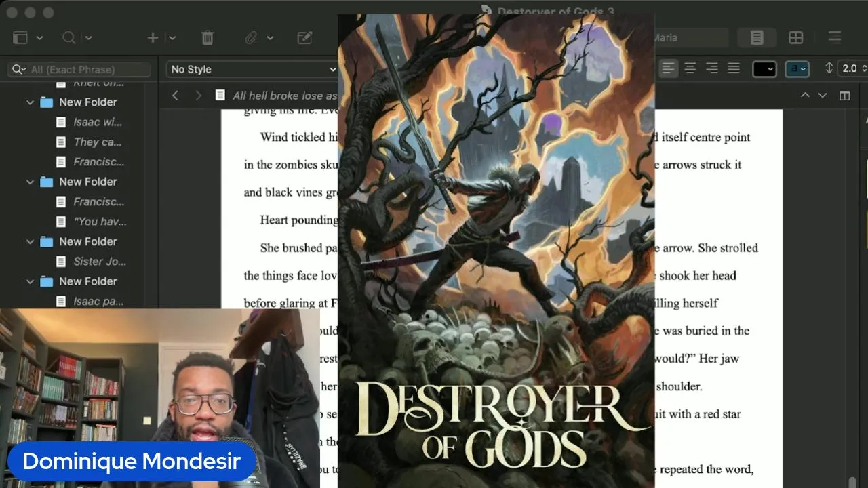
Task: Toggle the editor split view icon
Action: tap(844, 96)
